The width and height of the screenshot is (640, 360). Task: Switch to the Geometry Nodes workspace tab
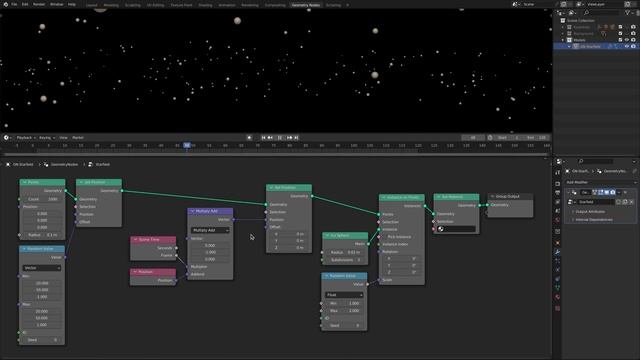(306, 5)
